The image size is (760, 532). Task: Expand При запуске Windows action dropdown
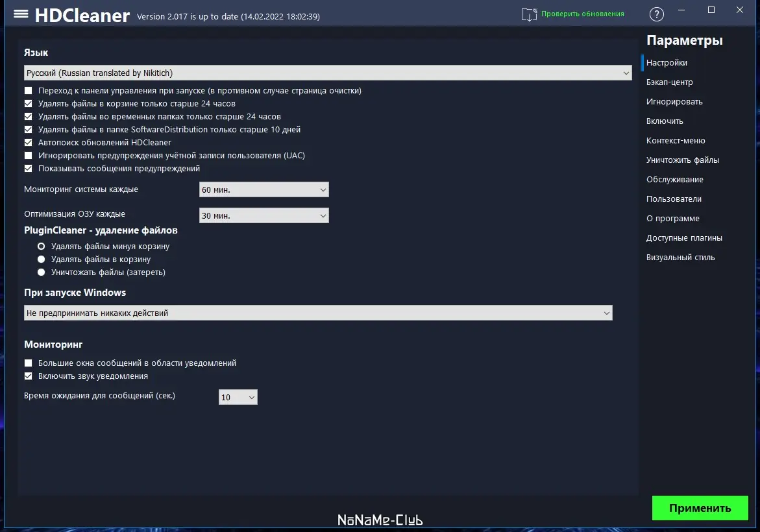tap(318, 313)
